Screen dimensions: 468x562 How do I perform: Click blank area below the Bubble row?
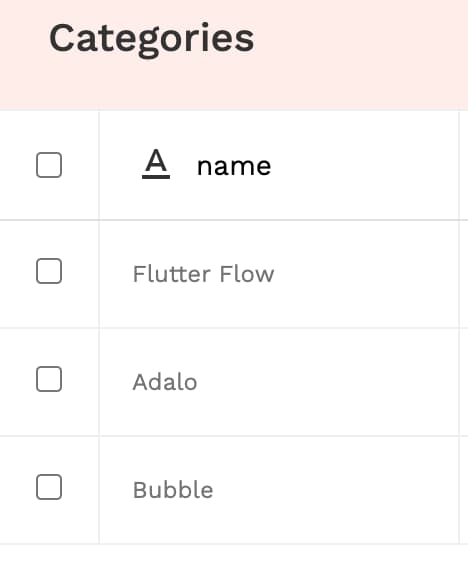pos(234,554)
